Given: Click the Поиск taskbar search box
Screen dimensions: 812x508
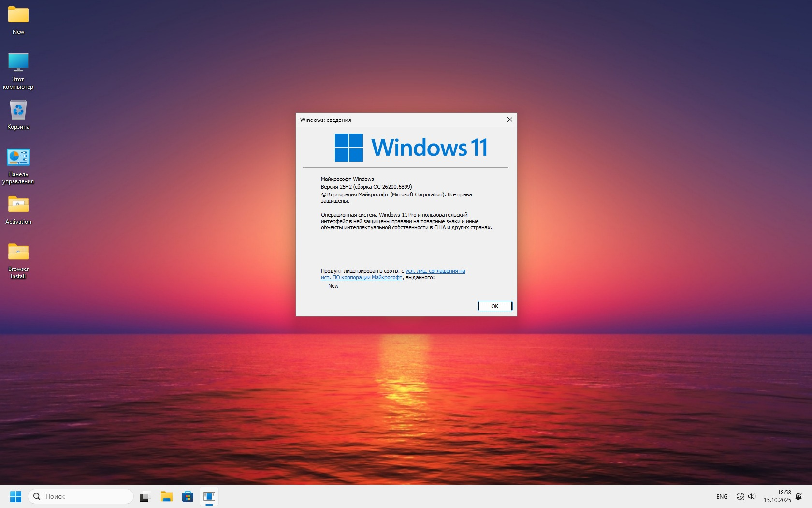Looking at the screenshot, I should 81,496.
